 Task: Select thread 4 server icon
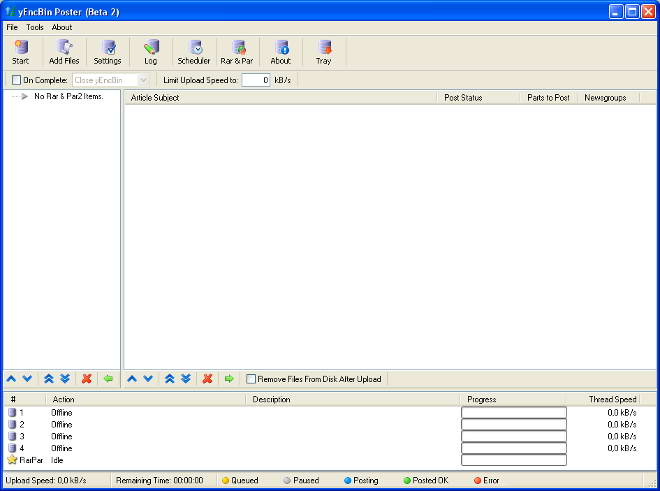point(12,448)
